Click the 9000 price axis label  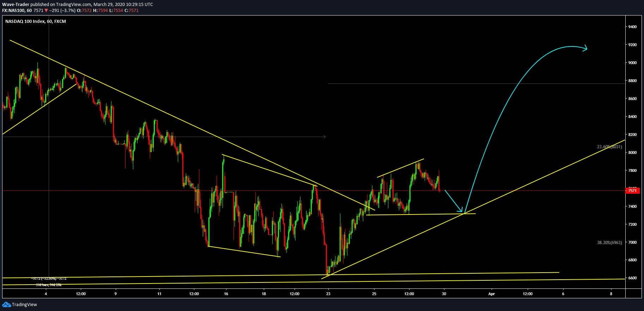632,63
